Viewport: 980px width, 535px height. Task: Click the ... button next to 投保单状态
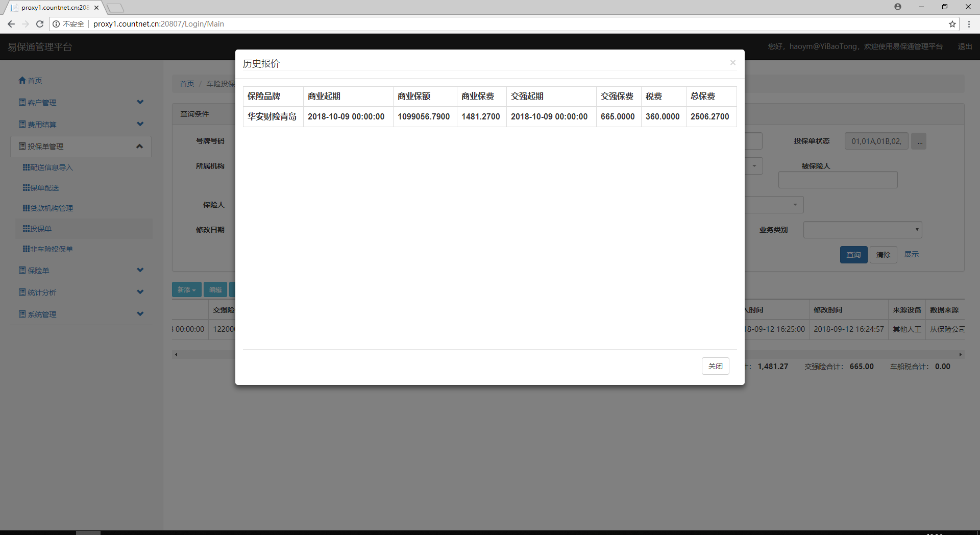coord(919,141)
